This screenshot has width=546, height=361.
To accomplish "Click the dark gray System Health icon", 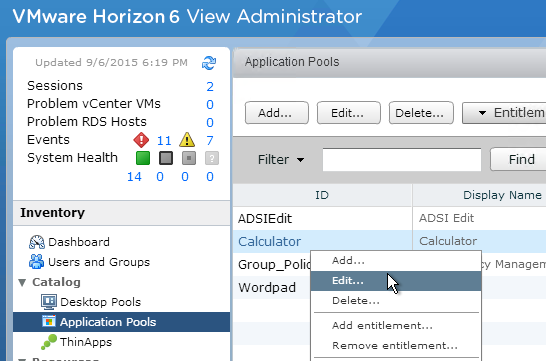I will click(x=166, y=158).
